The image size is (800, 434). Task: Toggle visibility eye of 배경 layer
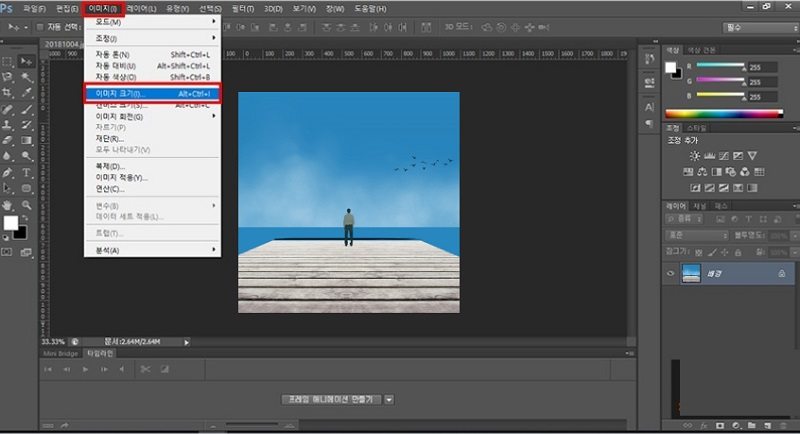tap(671, 273)
